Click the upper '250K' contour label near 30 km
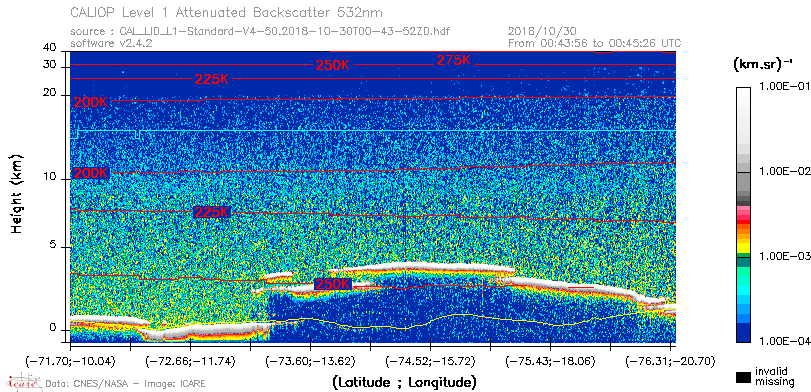This screenshot has height=392, width=811. click(332, 65)
